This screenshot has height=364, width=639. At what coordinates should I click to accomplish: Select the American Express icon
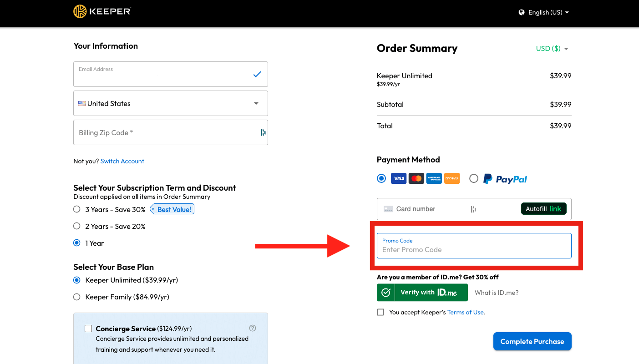434,178
